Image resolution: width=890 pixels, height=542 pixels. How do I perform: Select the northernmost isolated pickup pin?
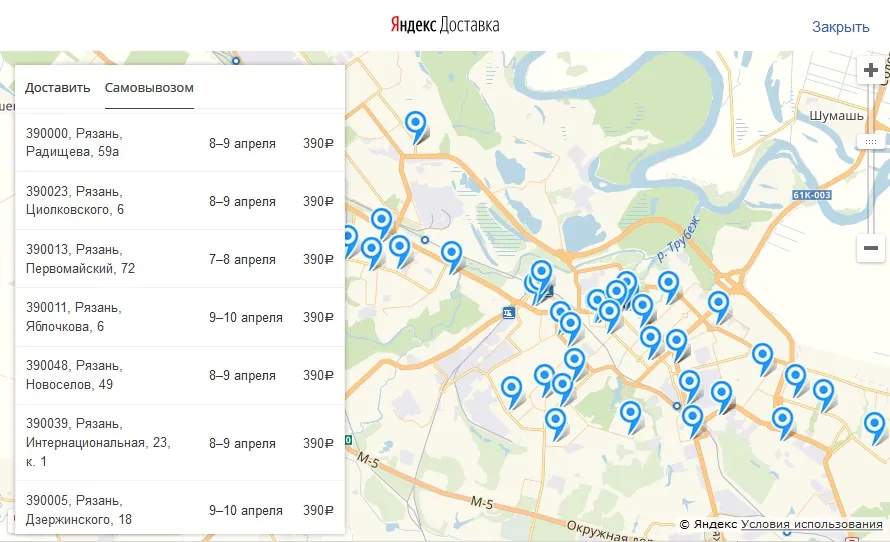[416, 125]
